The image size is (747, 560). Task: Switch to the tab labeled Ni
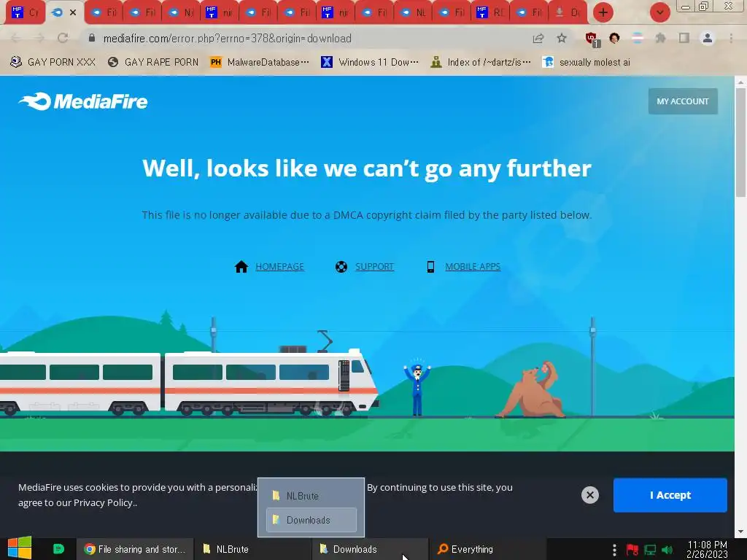[181, 12]
